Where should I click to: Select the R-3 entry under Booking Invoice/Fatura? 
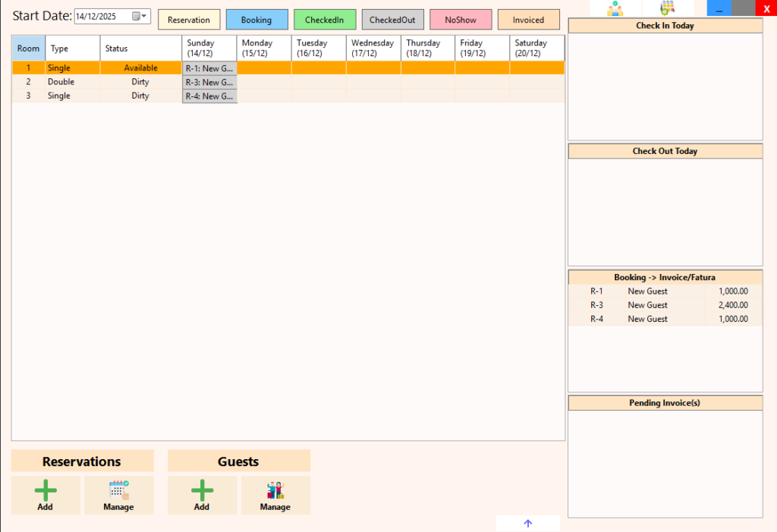tap(665, 304)
